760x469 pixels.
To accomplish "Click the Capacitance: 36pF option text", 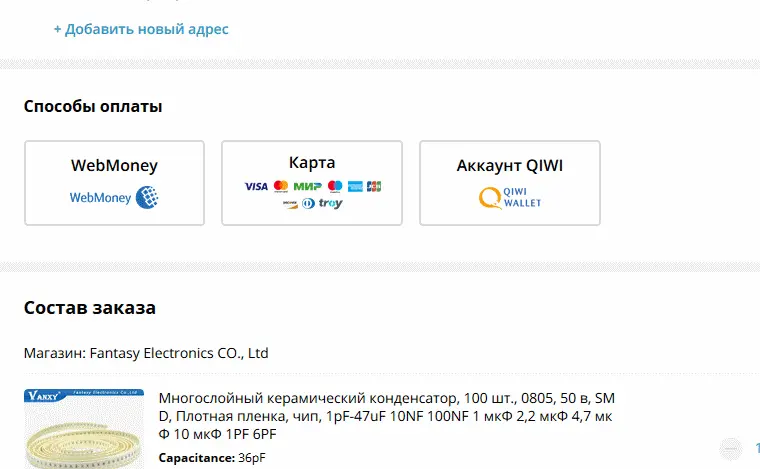I will [x=212, y=458].
